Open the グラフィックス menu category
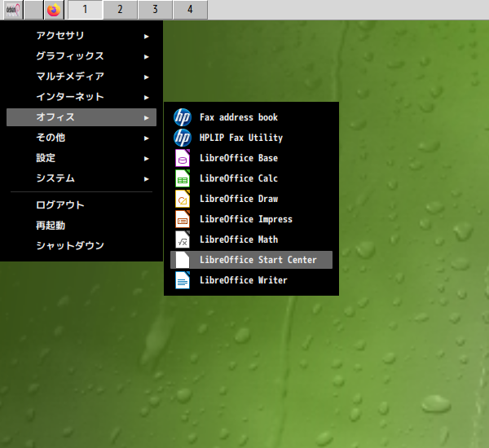This screenshot has width=489, height=448. [x=81, y=56]
